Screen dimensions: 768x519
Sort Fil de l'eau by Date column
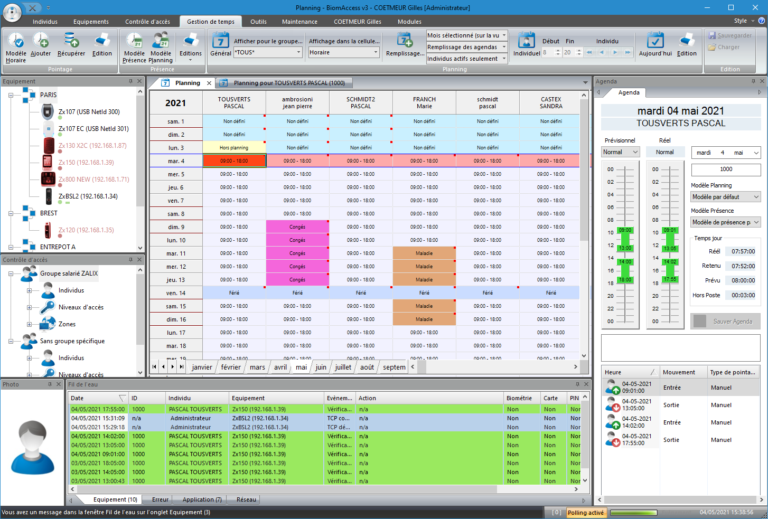pyautogui.click(x=97, y=398)
